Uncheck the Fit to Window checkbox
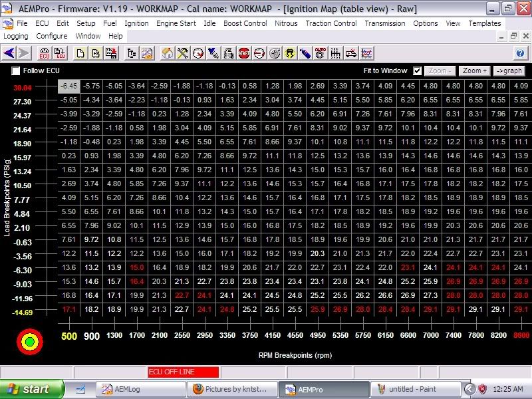This screenshot has width=532, height=399. pyautogui.click(x=418, y=70)
